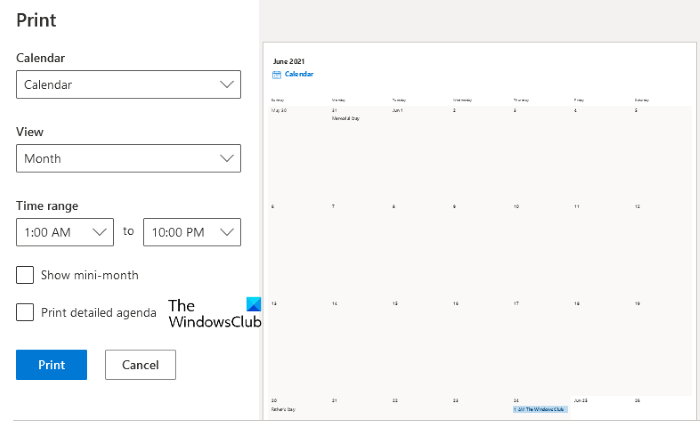Click the June 2021 heading in preview
This screenshot has width=700, height=421.
click(288, 61)
